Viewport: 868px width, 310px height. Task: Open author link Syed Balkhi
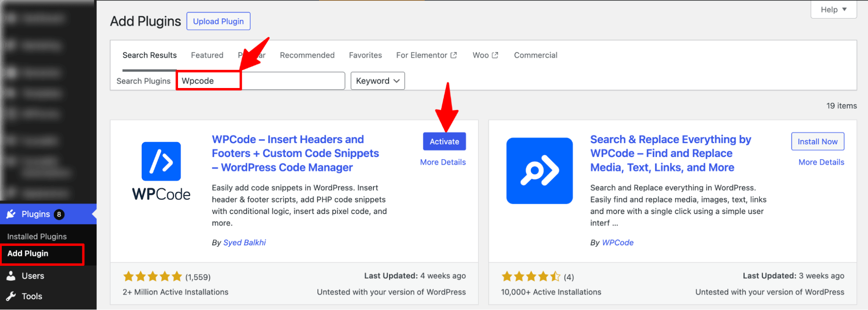[x=244, y=242]
